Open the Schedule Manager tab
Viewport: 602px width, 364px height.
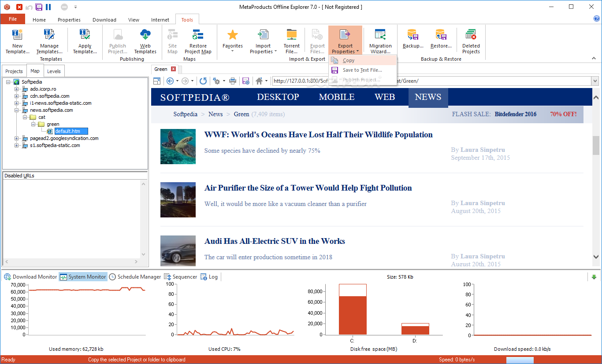click(135, 277)
